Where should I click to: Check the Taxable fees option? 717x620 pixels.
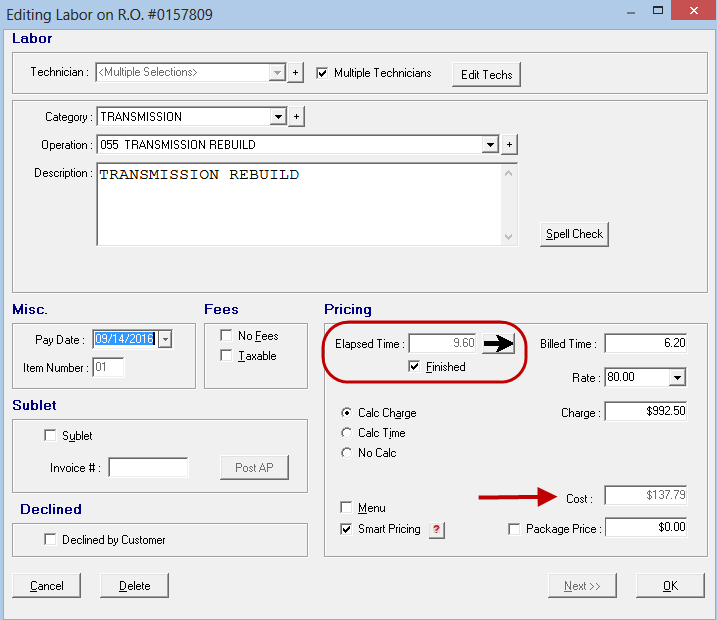point(226,356)
